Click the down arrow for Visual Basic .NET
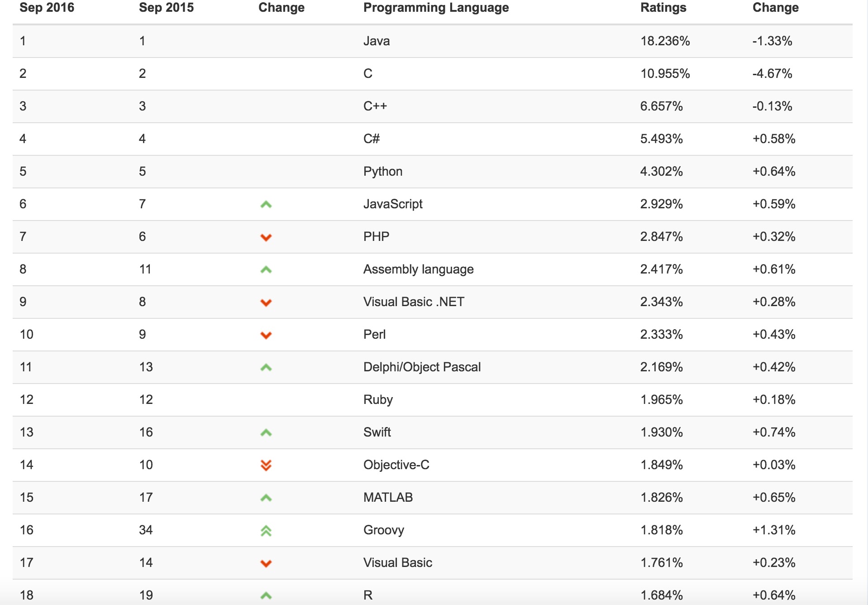The width and height of the screenshot is (868, 605). [x=266, y=302]
